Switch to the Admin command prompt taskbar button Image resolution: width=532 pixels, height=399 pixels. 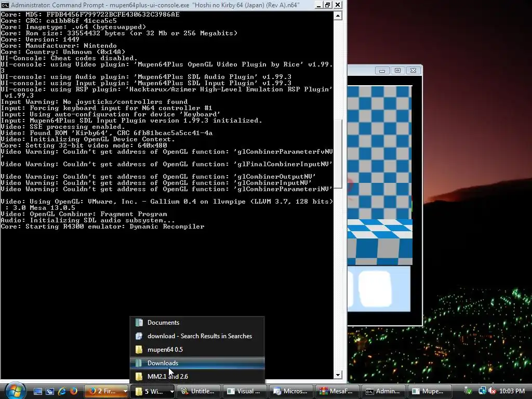coord(383,391)
